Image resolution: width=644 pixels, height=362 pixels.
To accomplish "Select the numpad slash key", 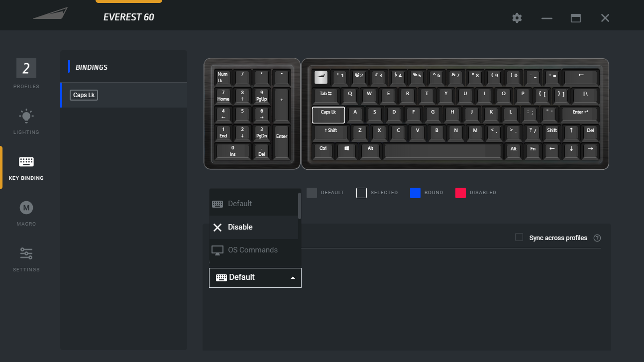I will (x=242, y=77).
